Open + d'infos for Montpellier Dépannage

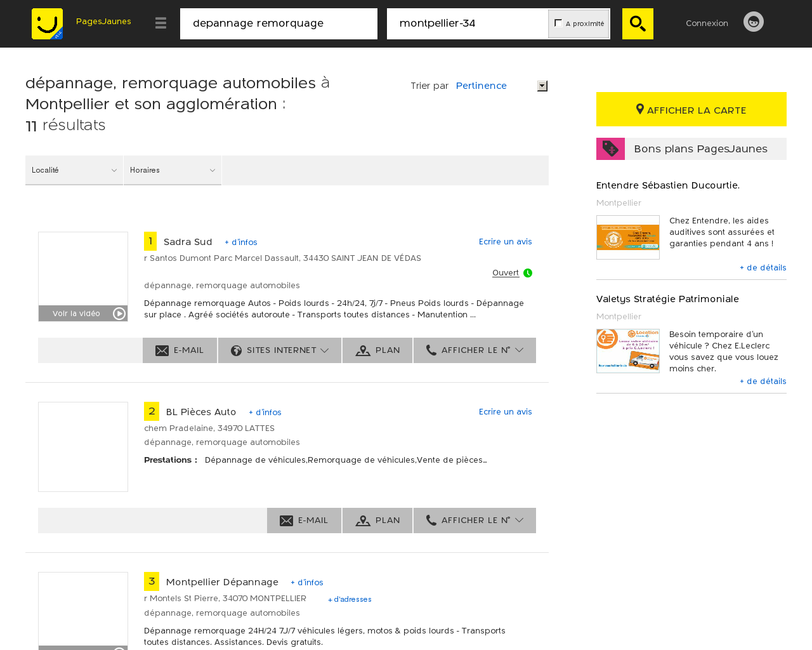click(x=307, y=583)
